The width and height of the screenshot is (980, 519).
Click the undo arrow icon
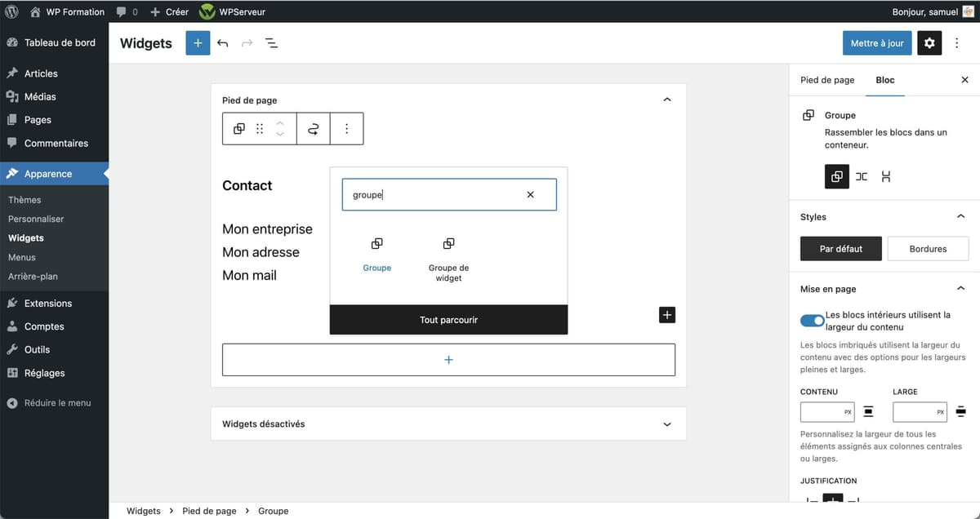click(222, 42)
